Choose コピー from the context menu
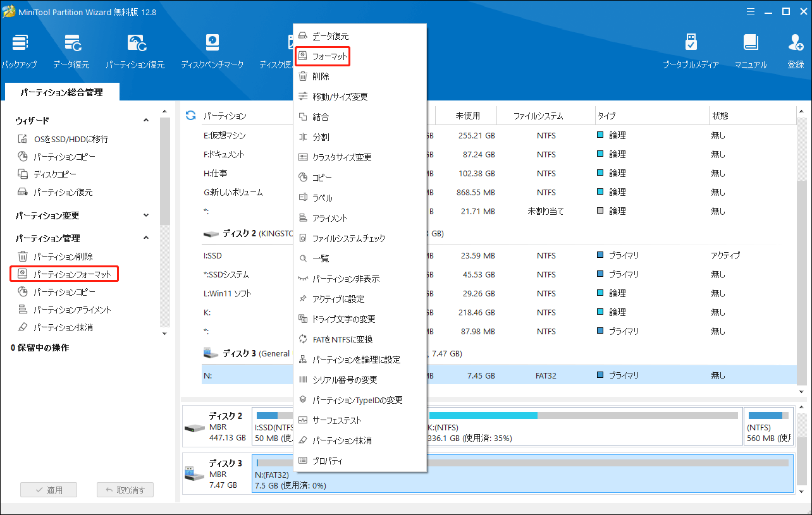Image resolution: width=812 pixels, height=515 pixels. tap(359, 178)
